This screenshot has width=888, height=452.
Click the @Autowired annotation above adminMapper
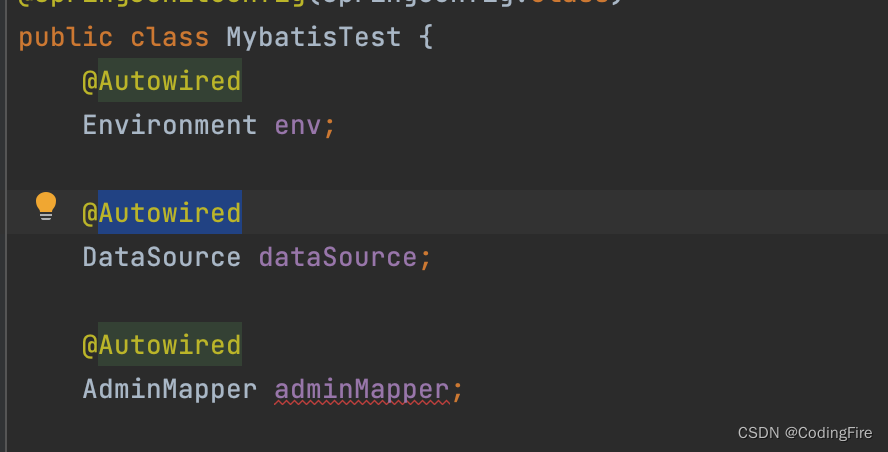pos(162,345)
